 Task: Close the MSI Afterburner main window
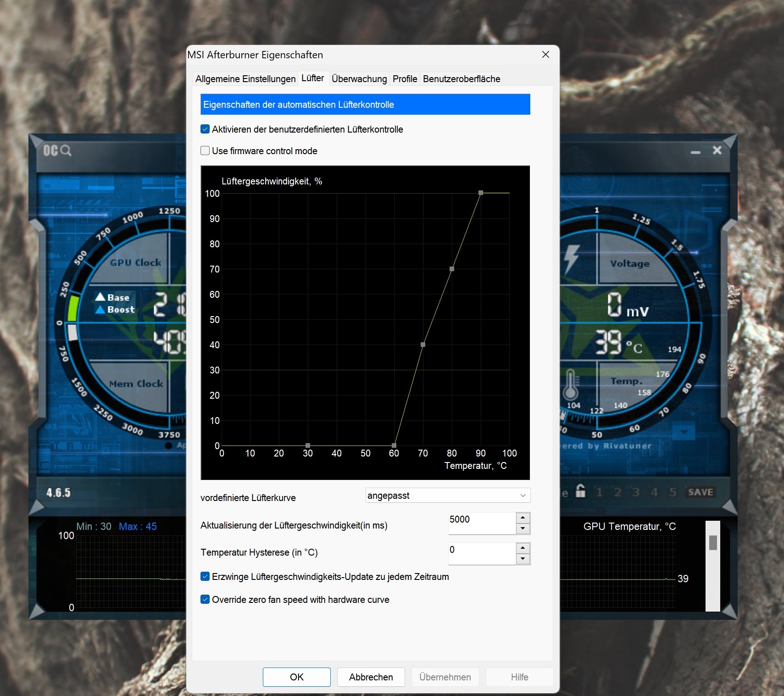pos(717,150)
